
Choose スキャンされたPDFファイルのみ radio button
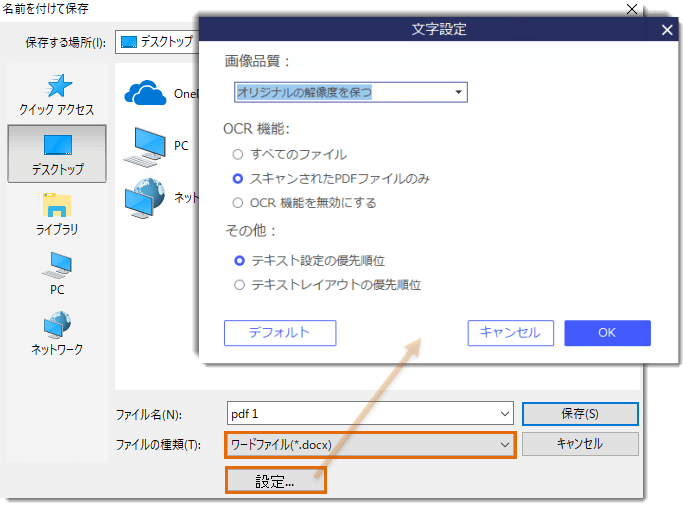point(238,178)
